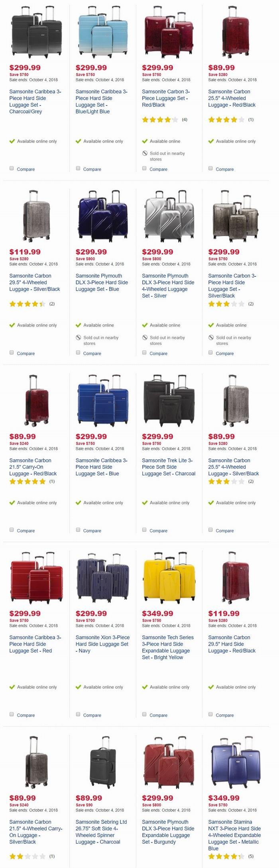Tick Compare for Plymouth DLX Blue set

point(78,352)
